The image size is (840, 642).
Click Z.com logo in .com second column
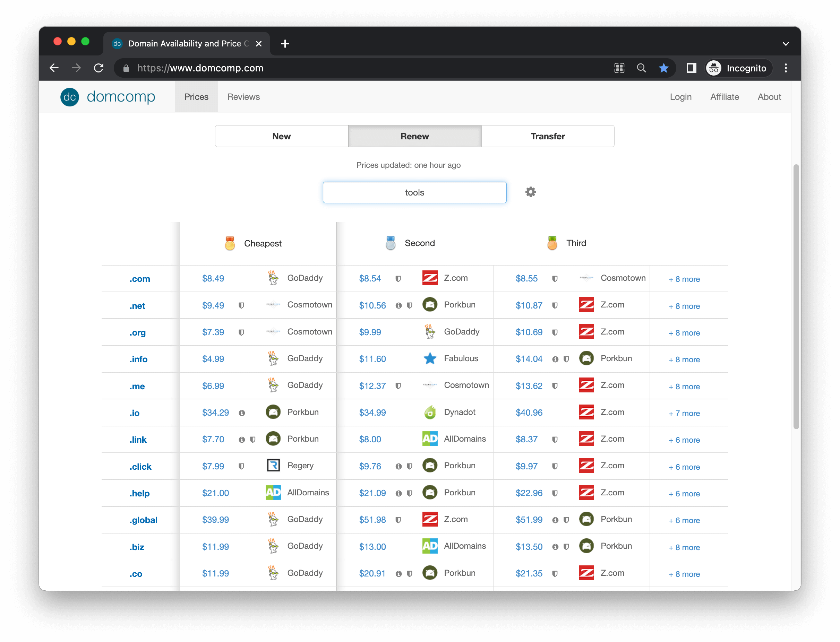point(430,278)
